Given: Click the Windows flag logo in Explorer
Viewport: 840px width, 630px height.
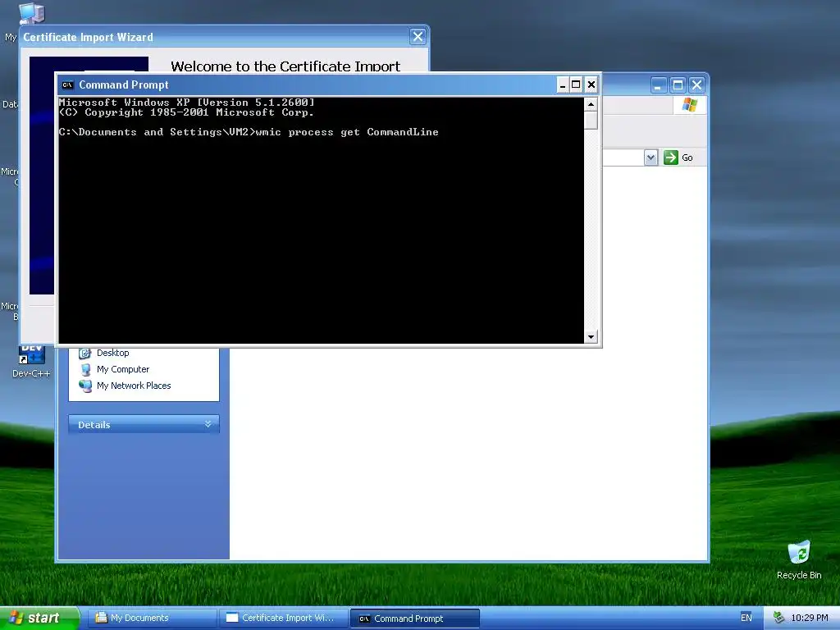Looking at the screenshot, I should point(689,104).
